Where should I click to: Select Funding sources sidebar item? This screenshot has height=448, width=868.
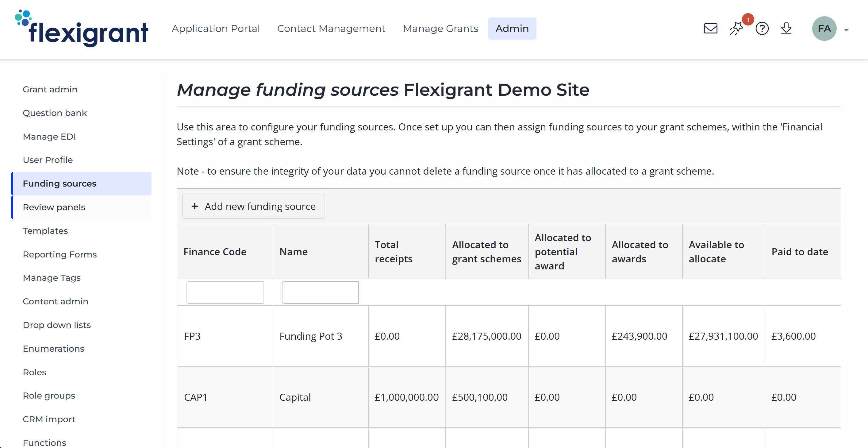(x=81, y=184)
